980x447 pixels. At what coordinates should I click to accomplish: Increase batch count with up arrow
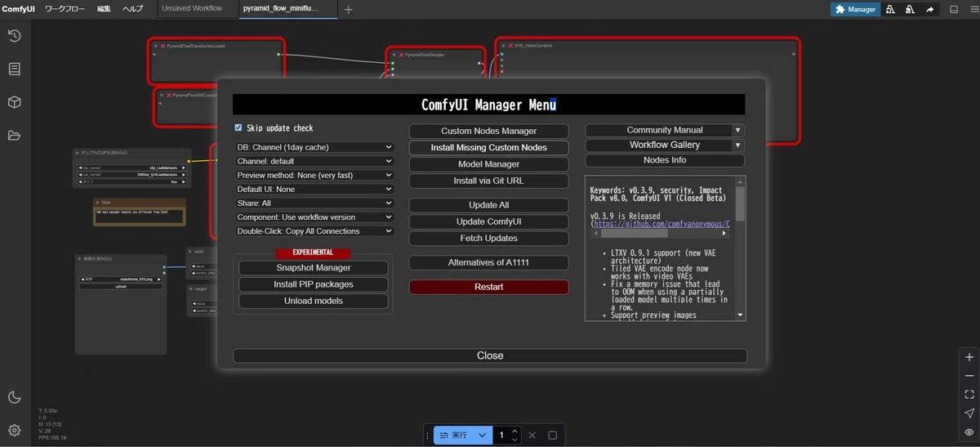coord(514,431)
